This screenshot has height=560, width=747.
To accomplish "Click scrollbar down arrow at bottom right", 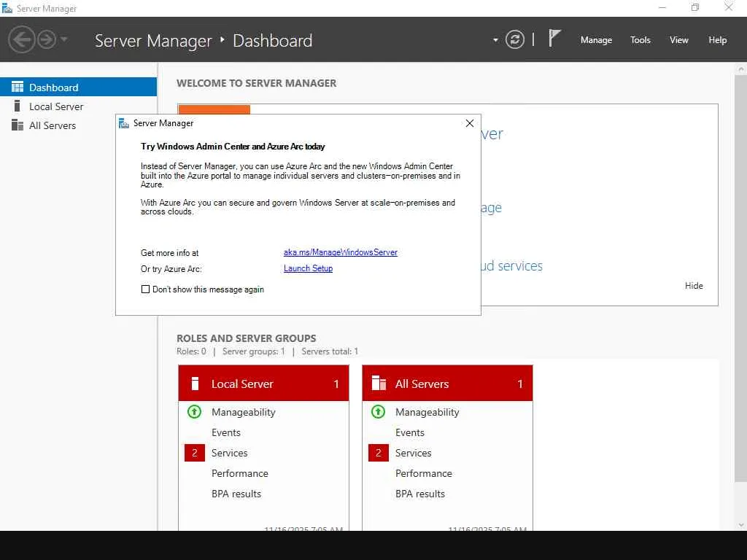I will click(741, 525).
